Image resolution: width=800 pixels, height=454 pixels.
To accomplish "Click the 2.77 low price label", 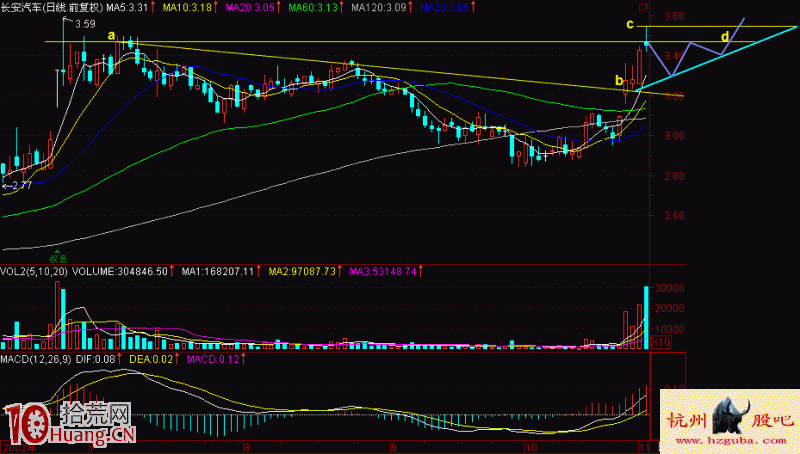I will 21,185.
